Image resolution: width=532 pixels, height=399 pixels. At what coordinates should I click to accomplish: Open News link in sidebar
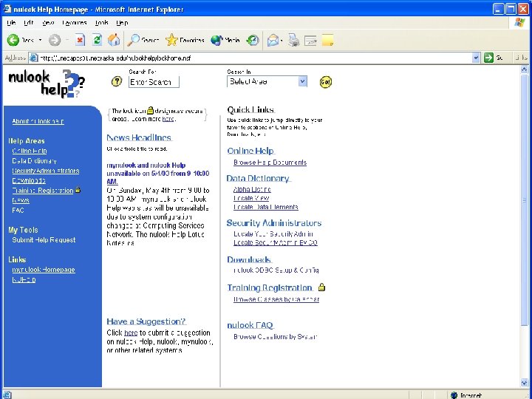point(21,200)
